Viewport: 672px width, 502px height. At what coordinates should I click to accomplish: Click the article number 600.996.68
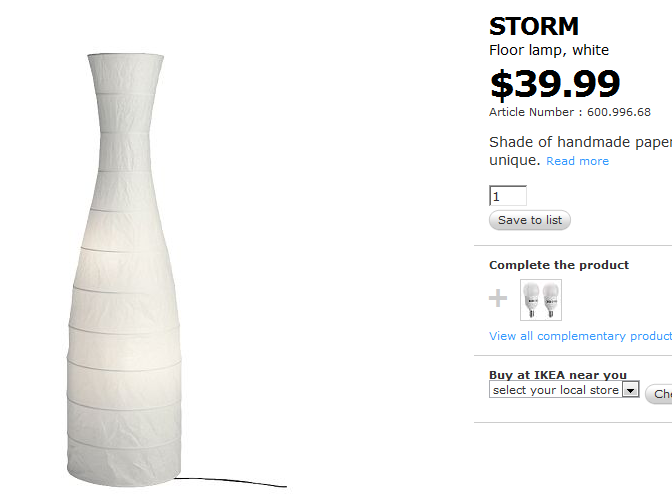pos(619,113)
